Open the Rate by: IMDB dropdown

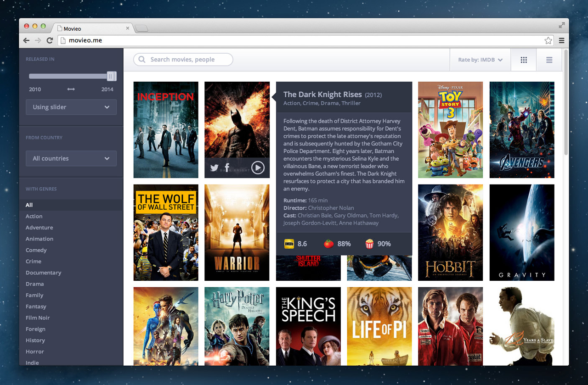point(480,59)
